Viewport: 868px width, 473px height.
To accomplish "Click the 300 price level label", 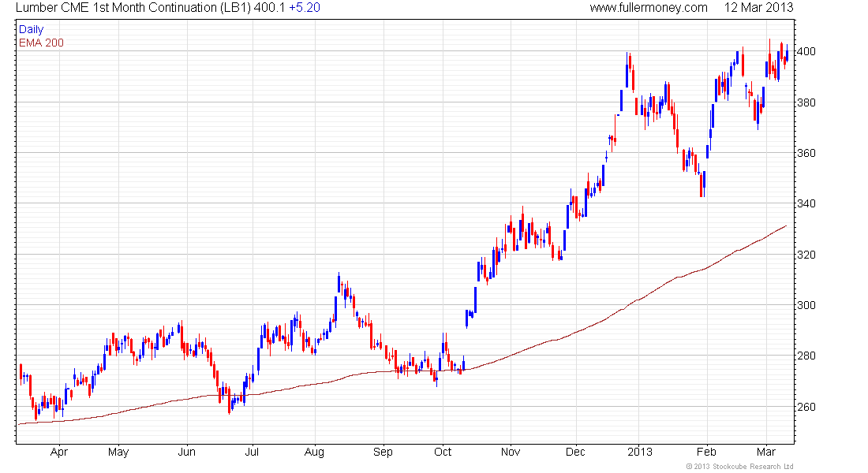I will (x=810, y=306).
